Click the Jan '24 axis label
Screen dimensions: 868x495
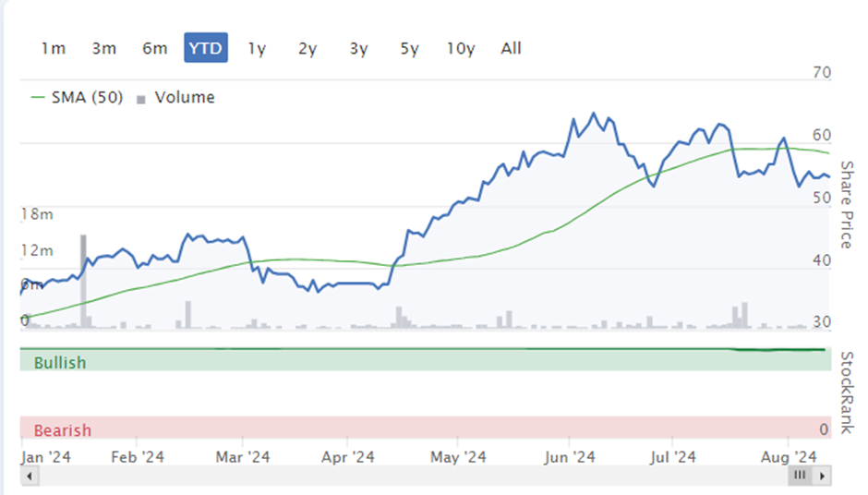click(x=46, y=457)
